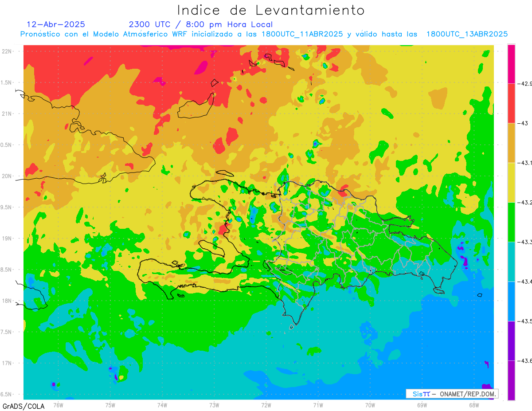Click the 8.5N latitude label
Image resolution: width=532 pixels, height=411 pixels.
point(7,270)
